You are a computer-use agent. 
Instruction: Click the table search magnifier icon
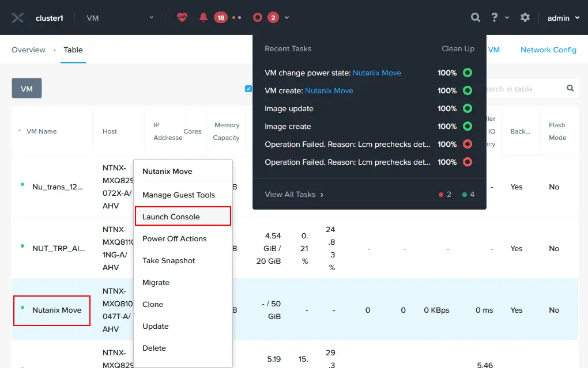pyautogui.click(x=570, y=89)
